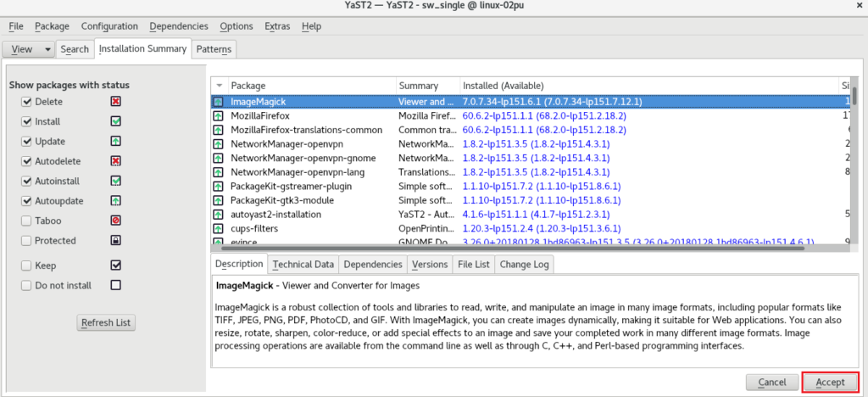
Task: Show the Versions tab
Action: pos(430,264)
